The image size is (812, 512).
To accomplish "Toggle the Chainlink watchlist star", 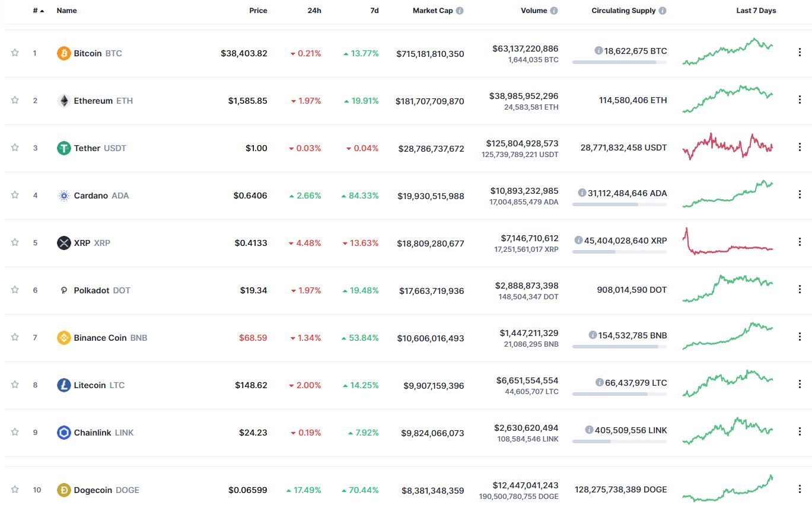I will point(15,432).
